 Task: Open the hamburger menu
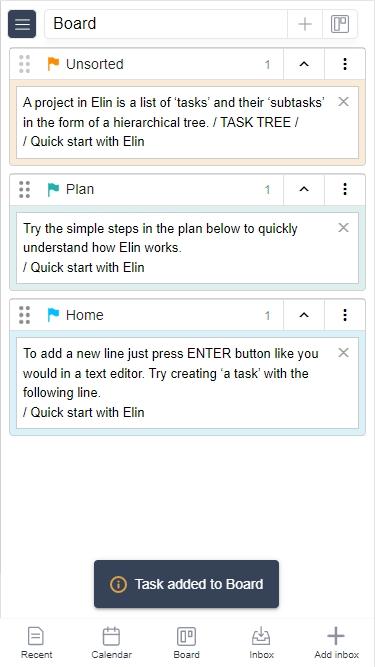coord(22,24)
